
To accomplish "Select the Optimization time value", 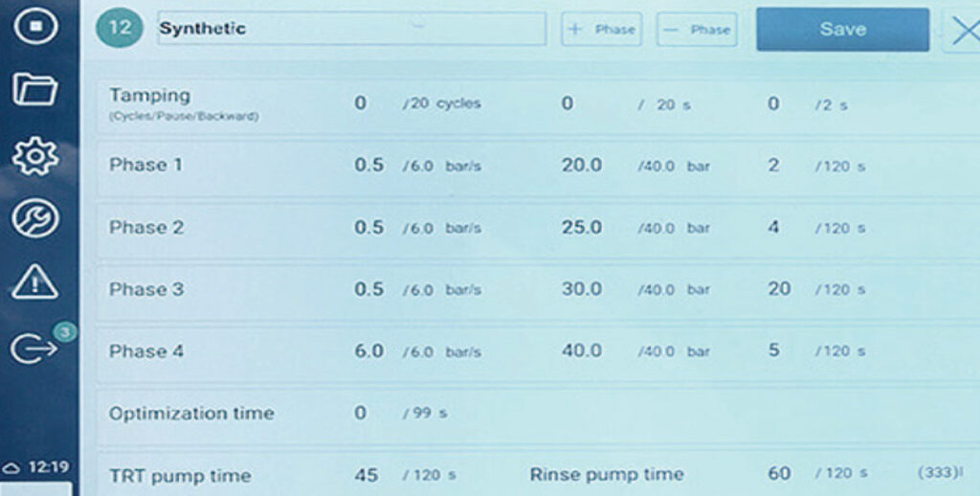I will (x=361, y=414).
